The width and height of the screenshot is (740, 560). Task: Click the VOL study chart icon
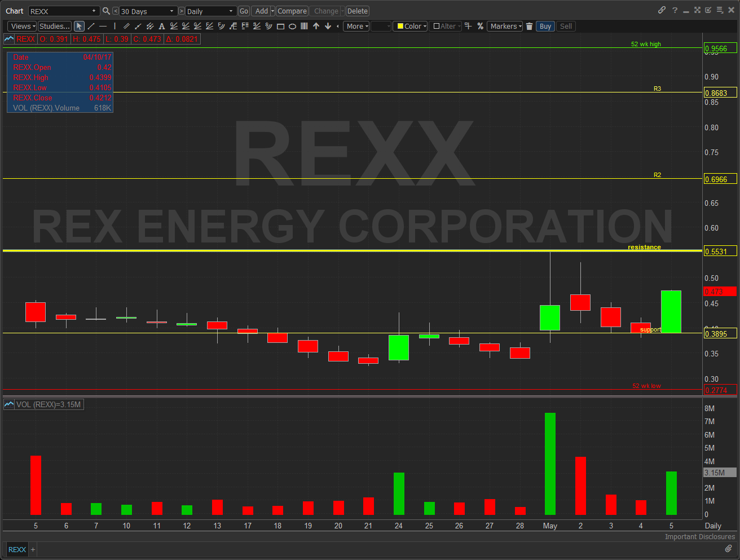(x=9, y=404)
